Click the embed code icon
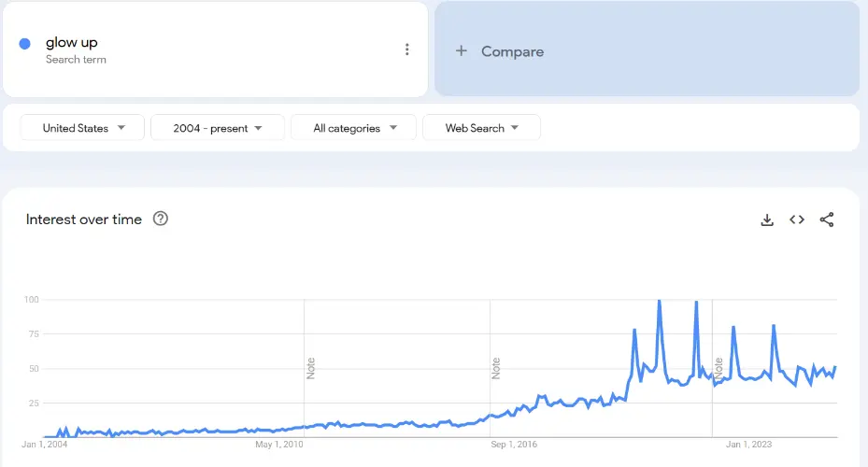 [x=797, y=219]
